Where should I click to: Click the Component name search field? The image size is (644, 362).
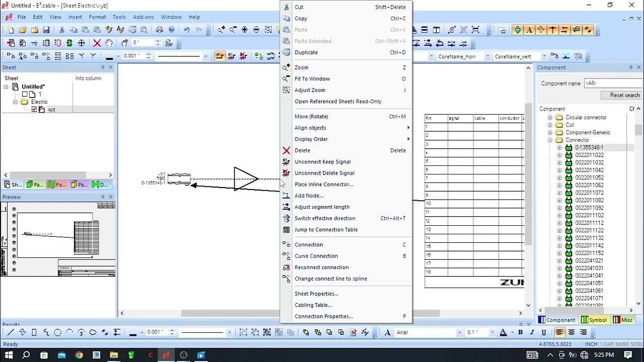tap(613, 83)
